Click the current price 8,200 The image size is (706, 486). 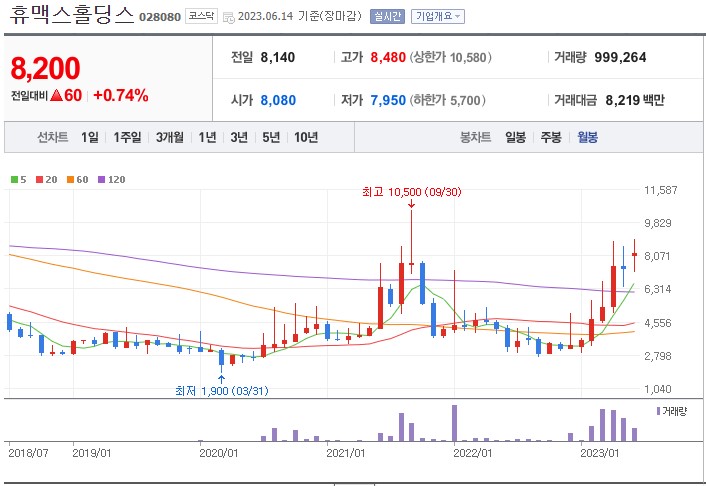tap(45, 68)
